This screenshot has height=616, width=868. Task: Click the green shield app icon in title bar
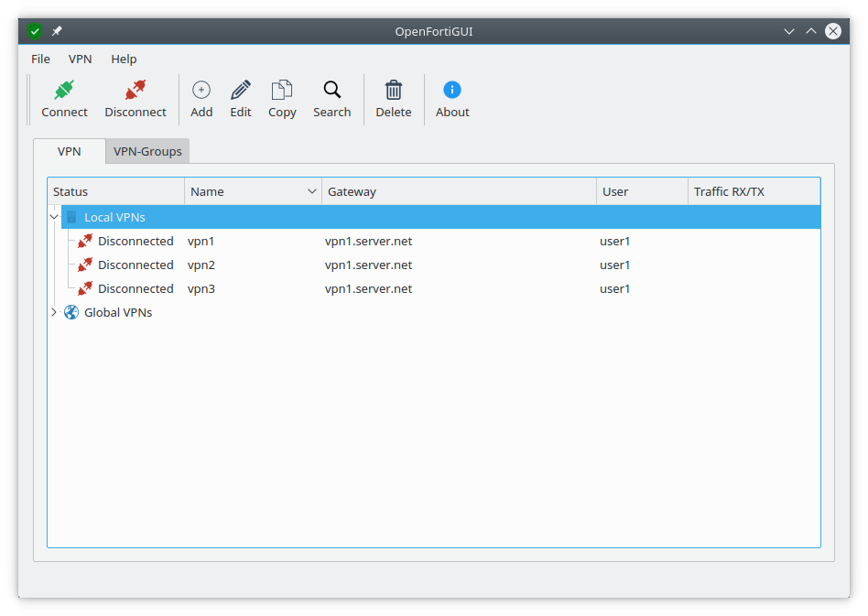[35, 31]
